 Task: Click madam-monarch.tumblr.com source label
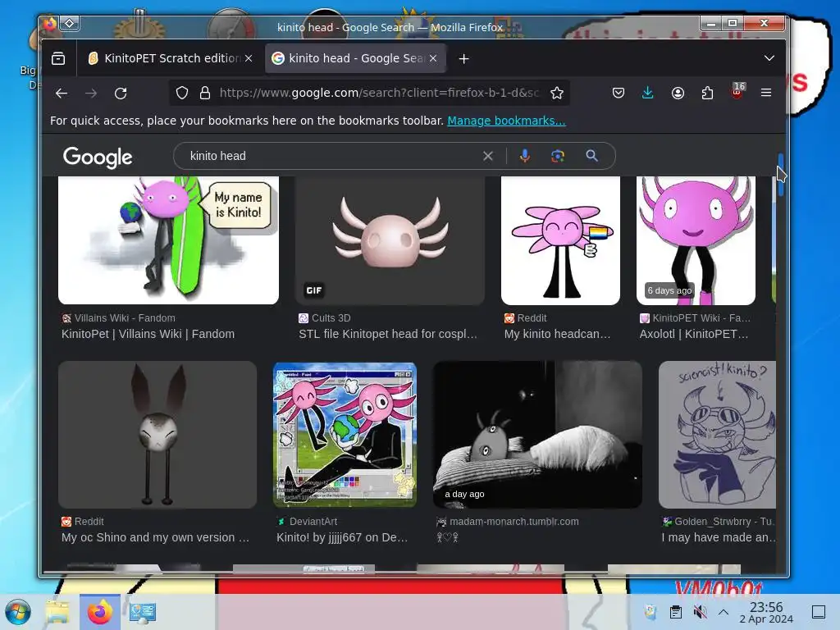514,521
